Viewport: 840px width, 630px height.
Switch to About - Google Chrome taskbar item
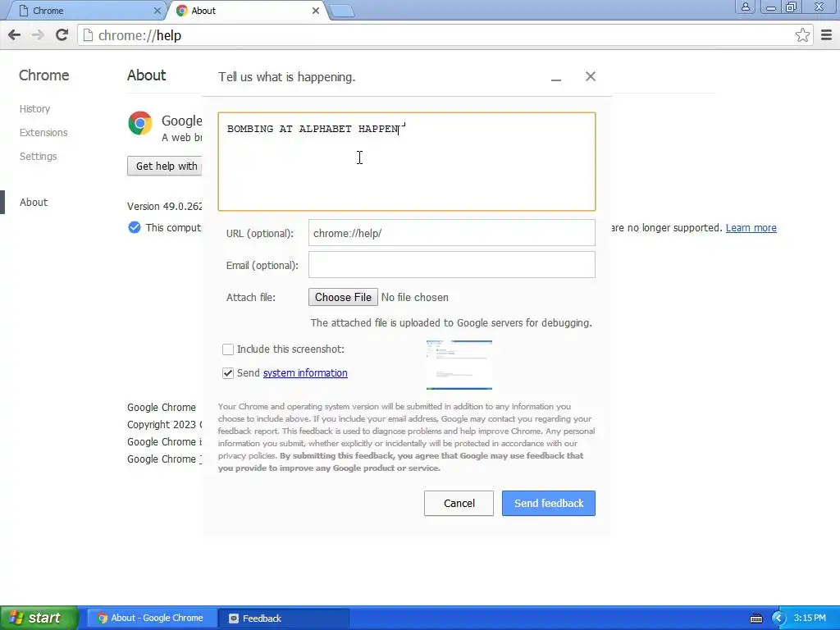click(152, 619)
